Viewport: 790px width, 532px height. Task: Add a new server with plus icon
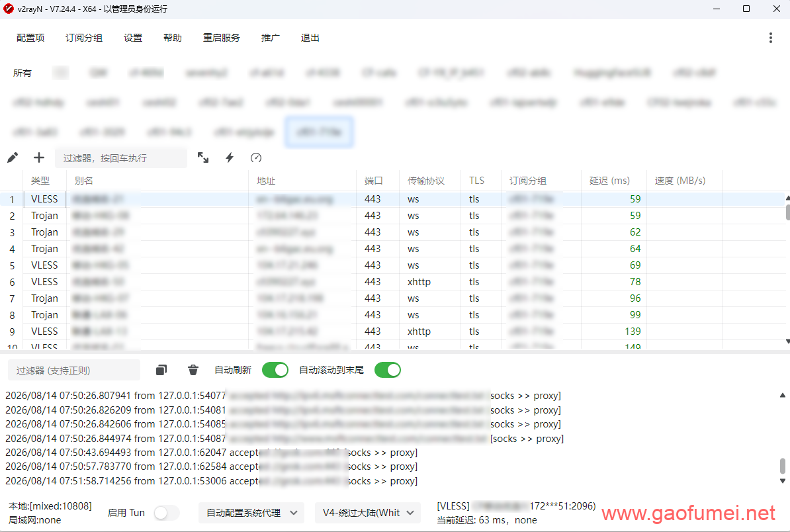(39, 157)
